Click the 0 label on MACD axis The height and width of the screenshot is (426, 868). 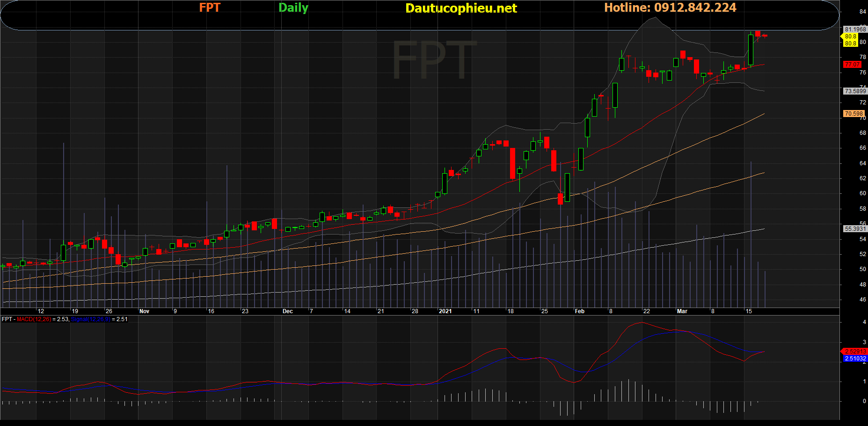tap(864, 401)
